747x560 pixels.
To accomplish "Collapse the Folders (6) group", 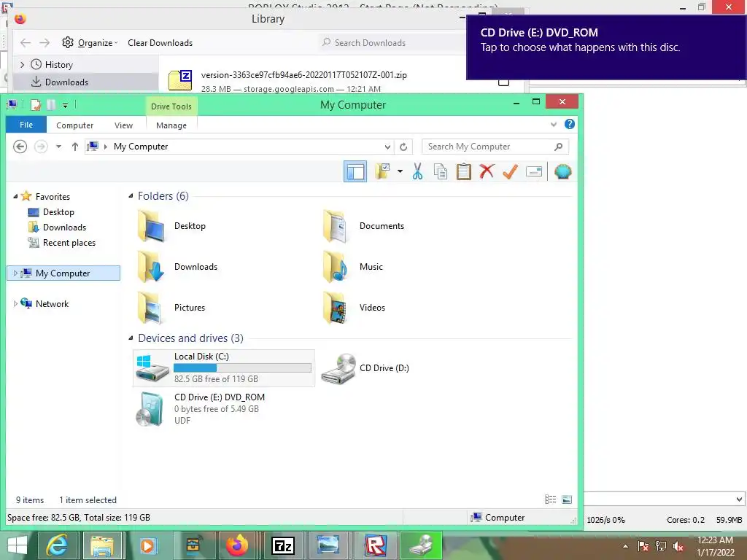I will pos(131,195).
